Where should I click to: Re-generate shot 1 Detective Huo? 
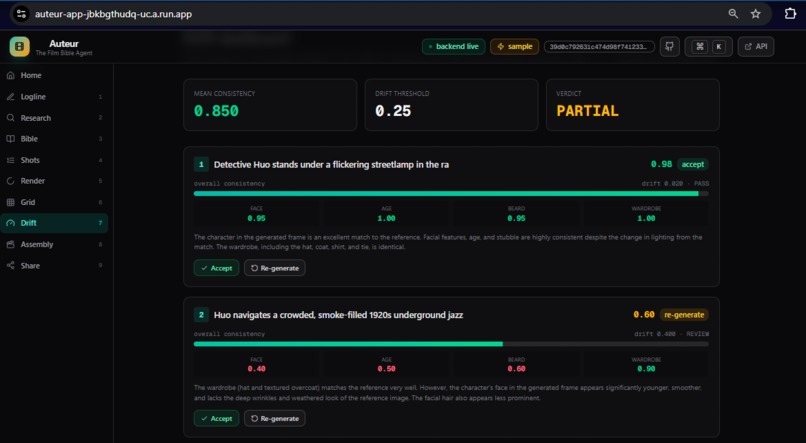coord(274,268)
